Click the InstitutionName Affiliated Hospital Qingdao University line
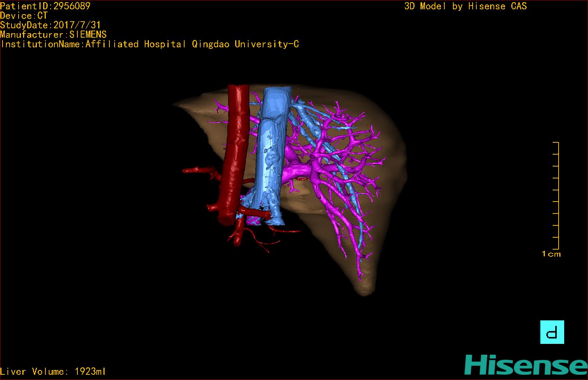This screenshot has height=380, width=588. (x=150, y=44)
